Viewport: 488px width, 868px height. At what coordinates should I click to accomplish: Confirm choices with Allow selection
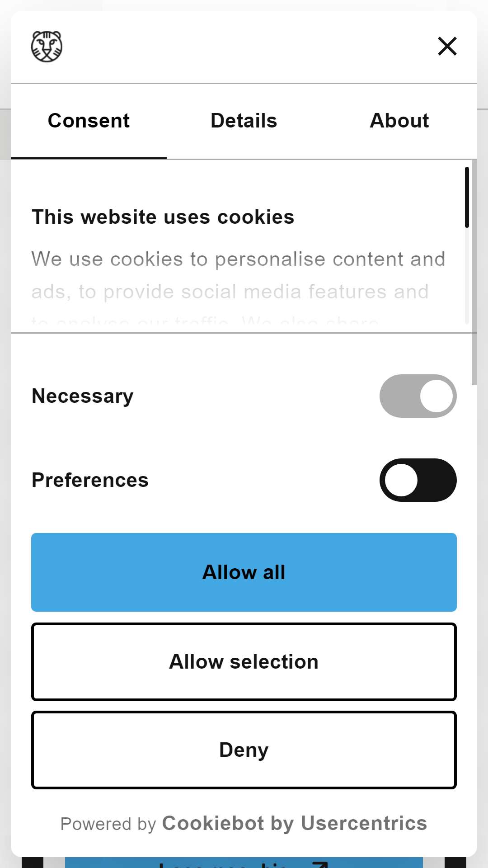click(244, 662)
